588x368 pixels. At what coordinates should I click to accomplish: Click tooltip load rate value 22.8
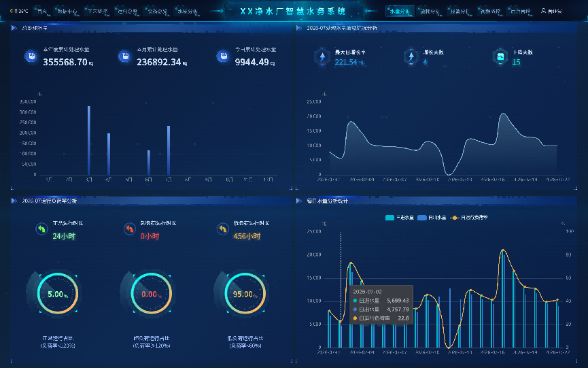click(x=404, y=318)
